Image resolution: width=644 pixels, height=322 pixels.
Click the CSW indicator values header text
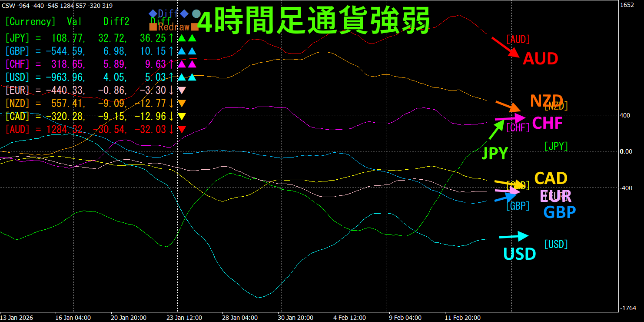tap(57, 5)
